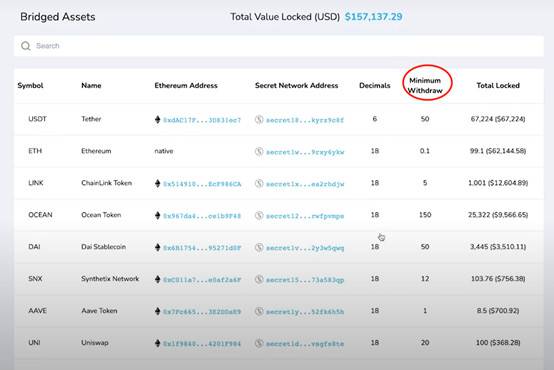Click the Secret Network icon in the SNX row
Screen dimensions: 554x370
coord(259,279)
